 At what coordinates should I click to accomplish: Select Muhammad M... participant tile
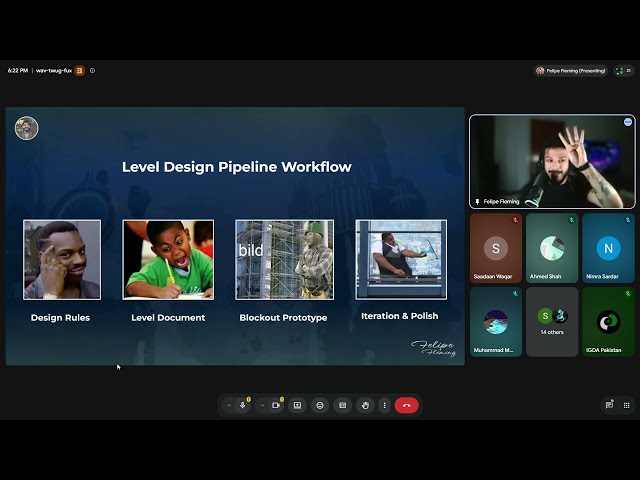pyautogui.click(x=496, y=322)
